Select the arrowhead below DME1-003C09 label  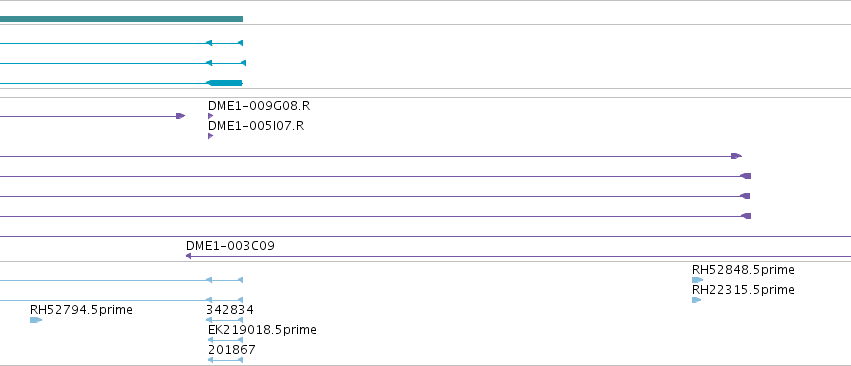(x=188, y=256)
